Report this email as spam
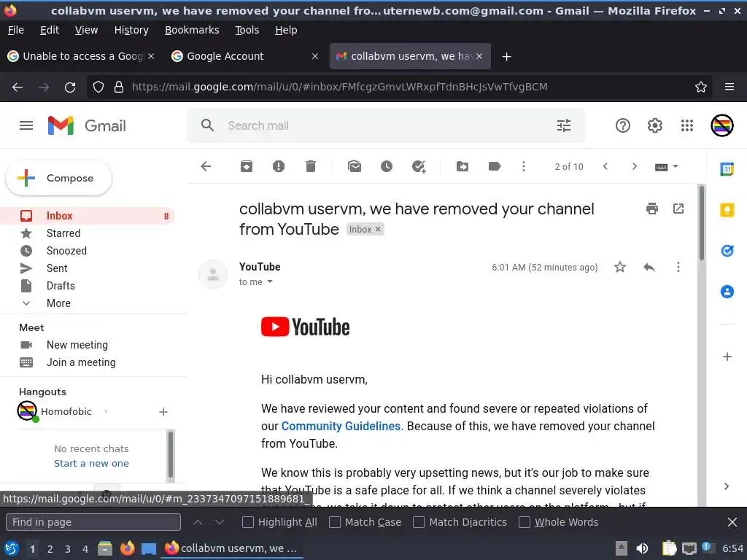Viewport: 747px width, 560px height. click(279, 166)
